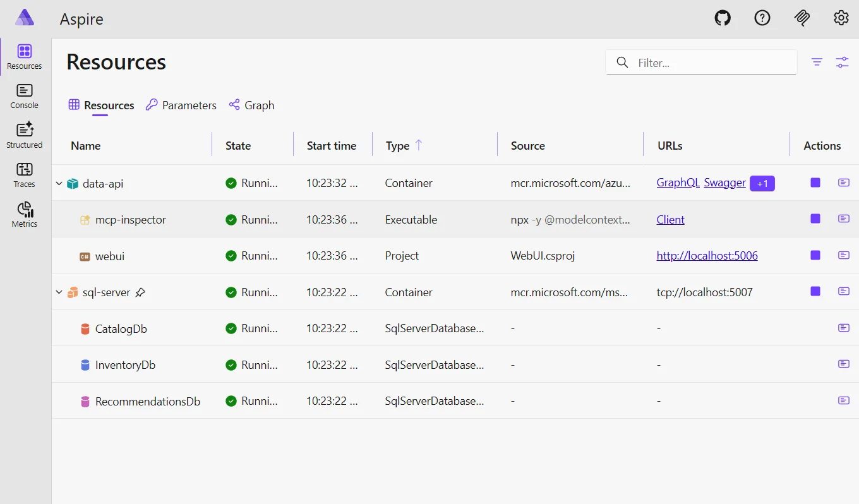Open the Console logs page in sidebar
The width and height of the screenshot is (859, 504).
[x=25, y=97]
